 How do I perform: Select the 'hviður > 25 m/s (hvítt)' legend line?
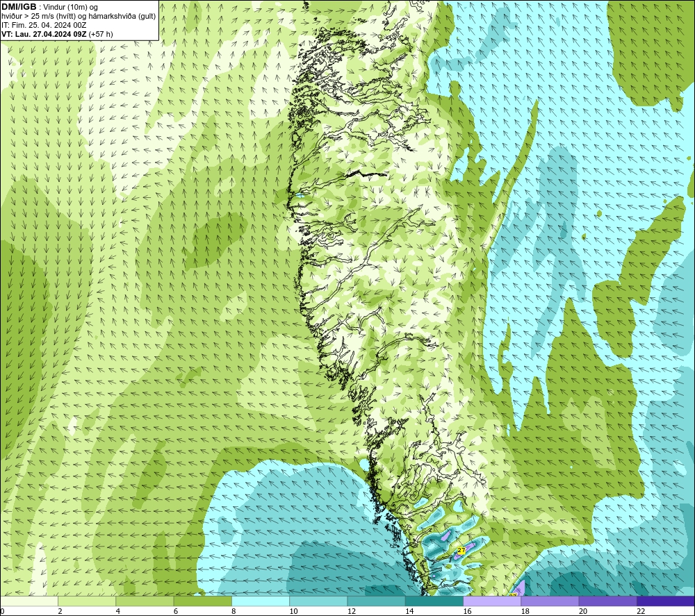tap(38, 17)
